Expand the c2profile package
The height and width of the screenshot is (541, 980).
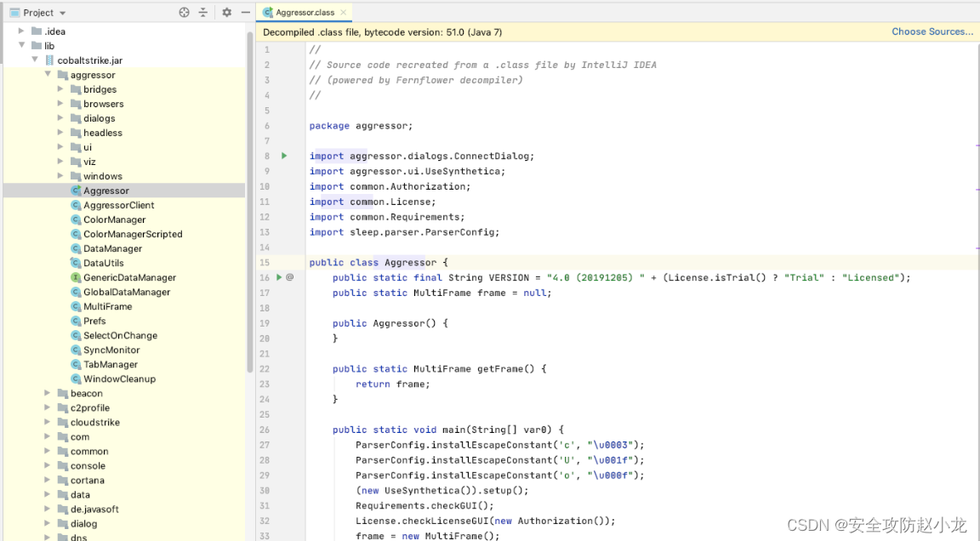(48, 407)
